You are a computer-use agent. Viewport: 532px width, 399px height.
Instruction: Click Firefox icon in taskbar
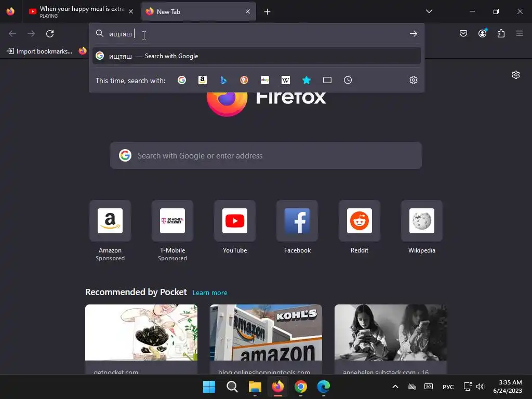(278, 387)
